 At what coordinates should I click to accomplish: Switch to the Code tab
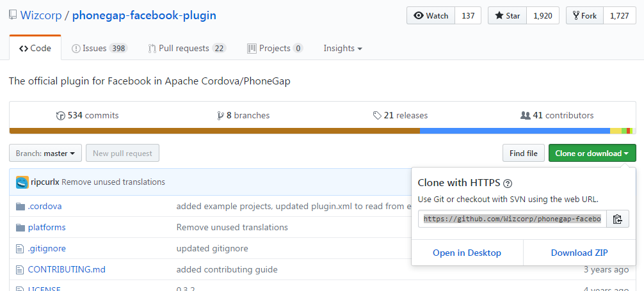35,48
